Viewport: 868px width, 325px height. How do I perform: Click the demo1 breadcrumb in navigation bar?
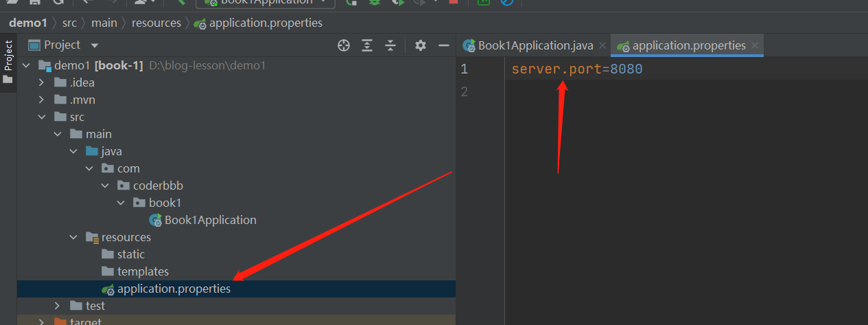28,23
